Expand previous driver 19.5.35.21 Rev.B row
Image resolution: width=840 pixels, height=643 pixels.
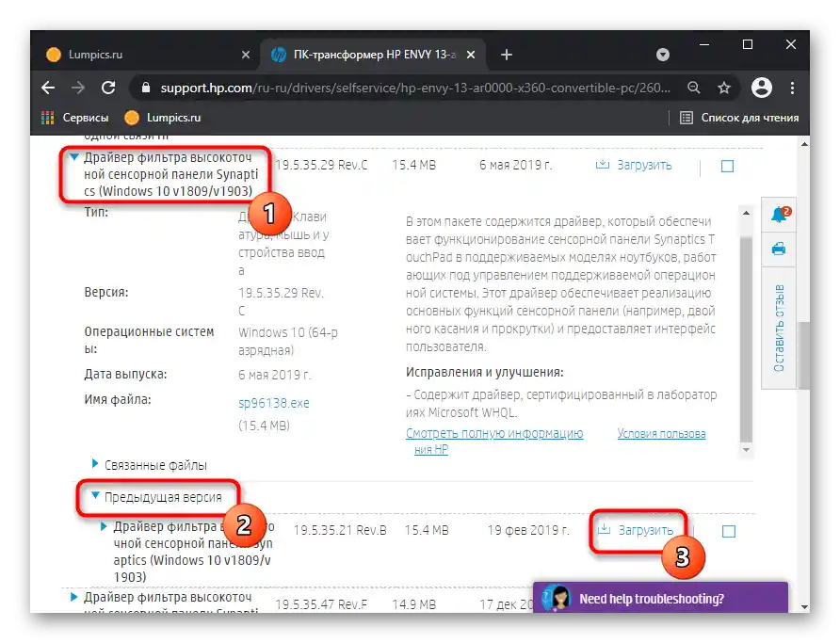pyautogui.click(x=104, y=527)
